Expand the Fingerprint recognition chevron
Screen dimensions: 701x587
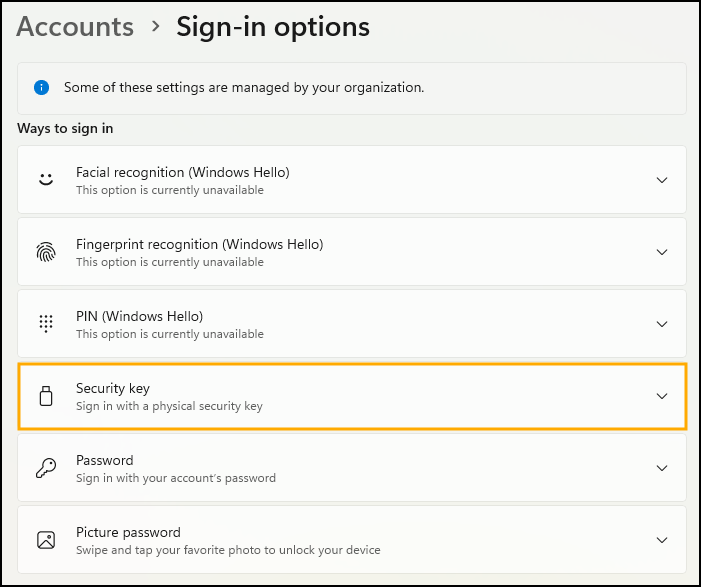point(661,252)
